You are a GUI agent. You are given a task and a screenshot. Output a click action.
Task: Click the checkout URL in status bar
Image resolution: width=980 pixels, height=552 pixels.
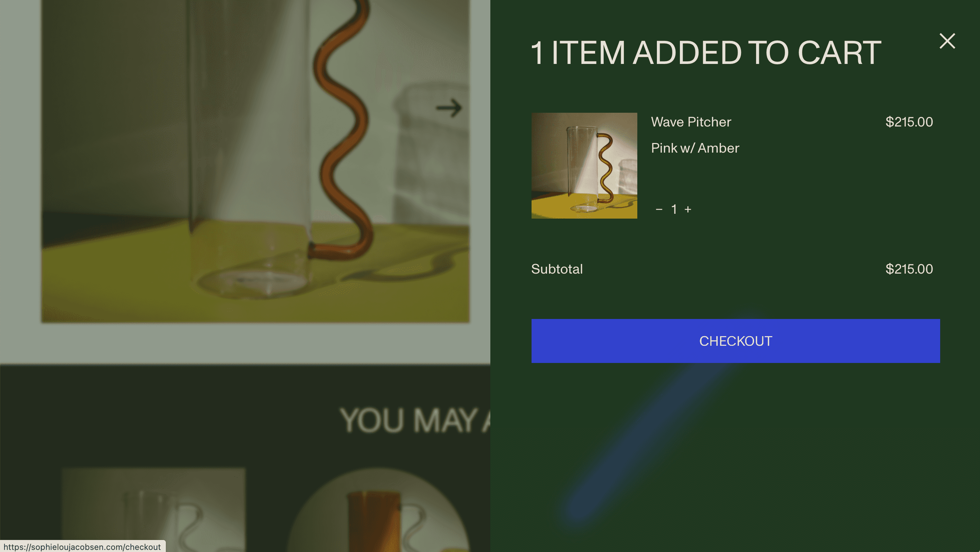click(x=82, y=547)
